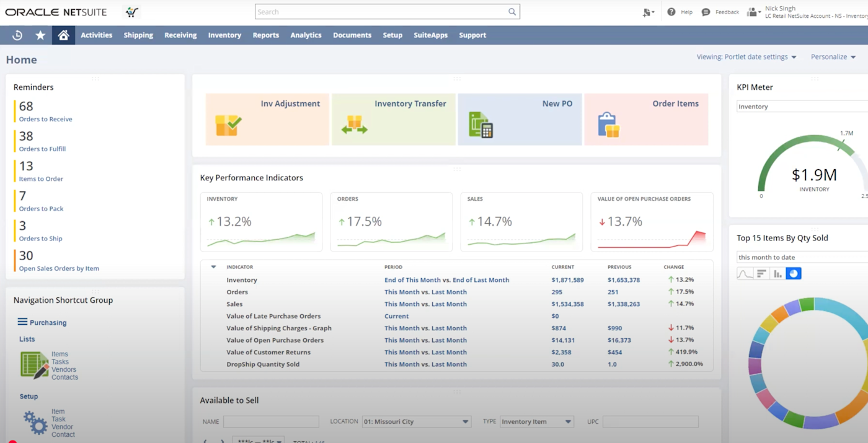
Task: Open the Type Inventory Item dropdown
Action: (x=537, y=422)
